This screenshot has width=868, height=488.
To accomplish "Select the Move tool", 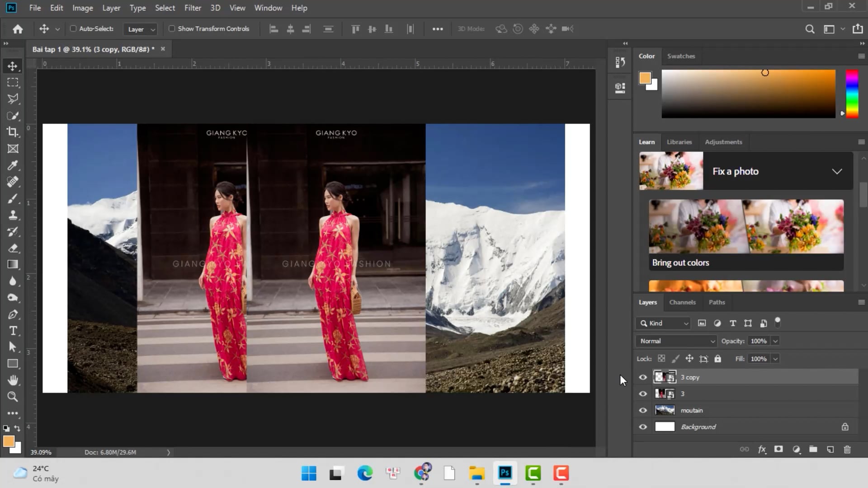I will tap(12, 66).
